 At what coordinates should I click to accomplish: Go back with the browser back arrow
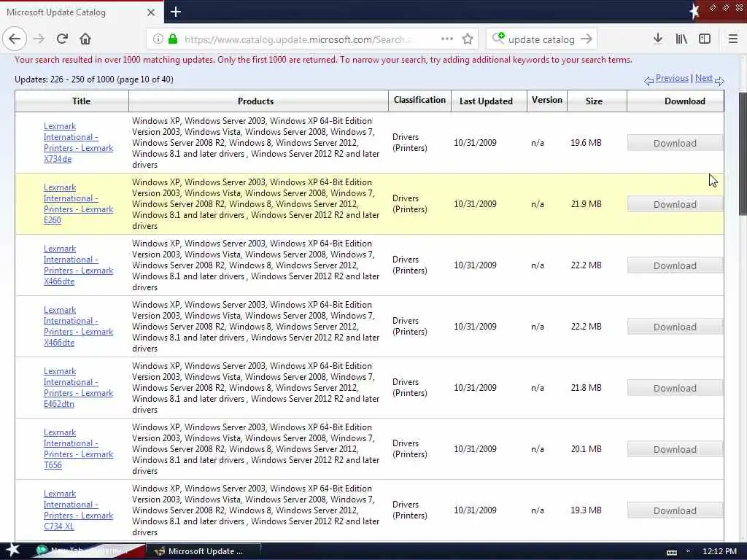(x=15, y=39)
